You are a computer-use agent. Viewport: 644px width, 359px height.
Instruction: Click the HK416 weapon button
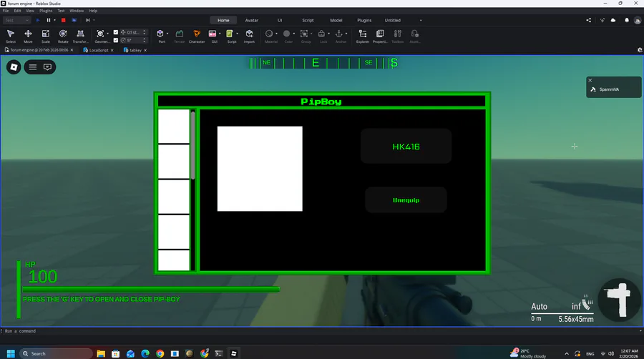pyautogui.click(x=406, y=147)
